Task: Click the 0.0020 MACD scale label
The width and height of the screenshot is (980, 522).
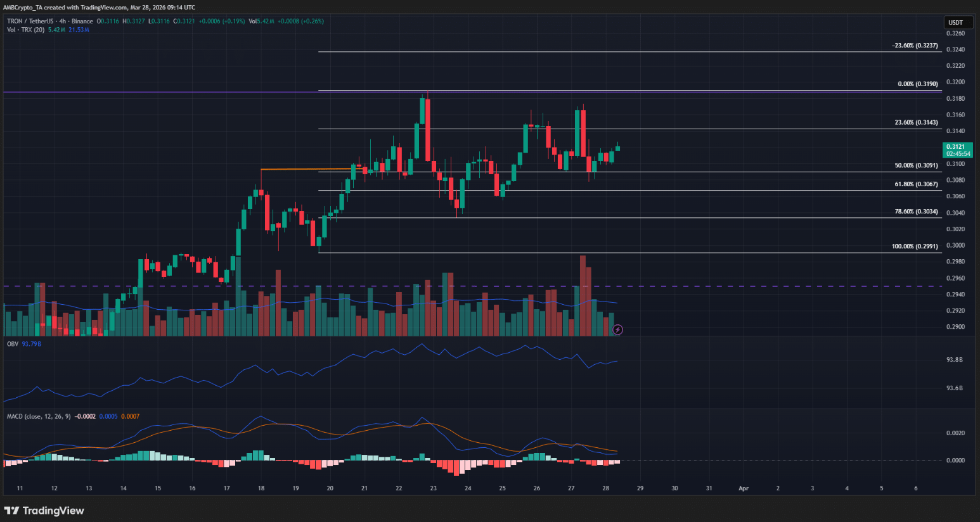Action: (x=955, y=433)
